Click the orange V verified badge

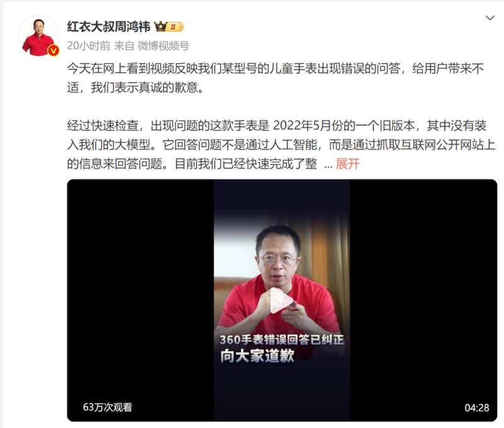(54, 50)
